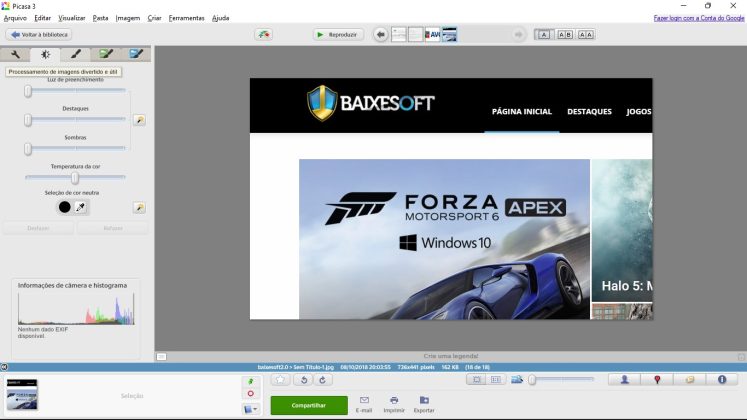Adjust the Destaques slider handle

pos(28,120)
